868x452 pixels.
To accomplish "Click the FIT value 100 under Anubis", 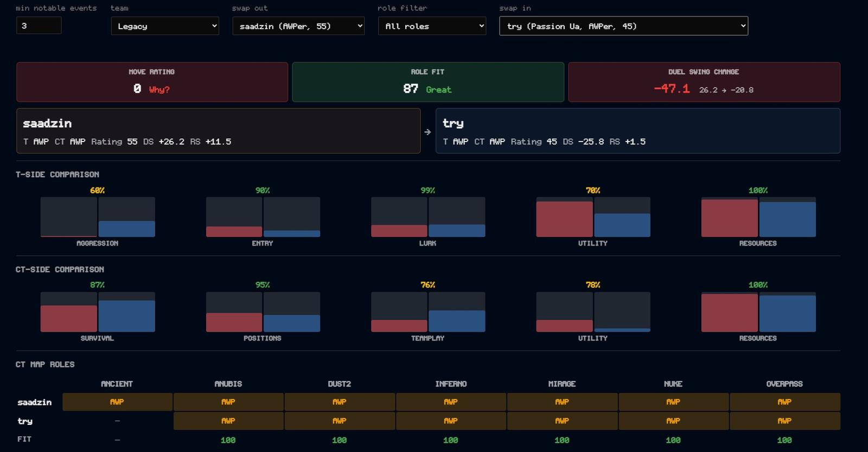I will (228, 440).
